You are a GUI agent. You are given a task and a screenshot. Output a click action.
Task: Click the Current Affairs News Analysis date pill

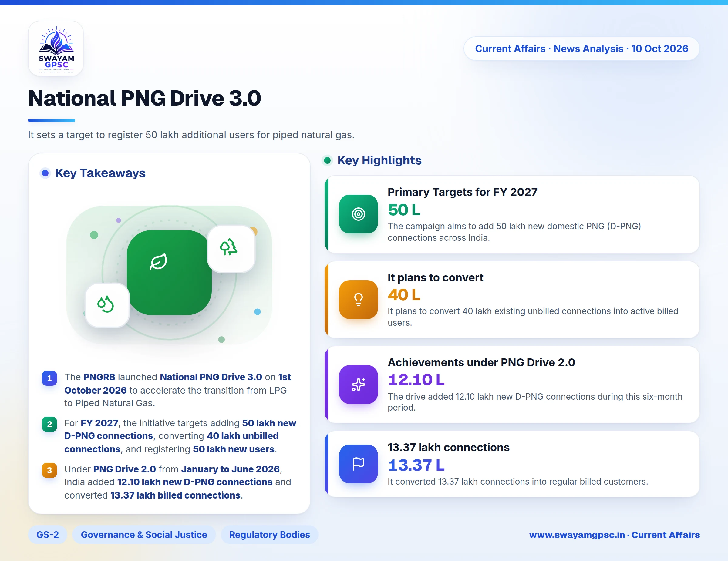click(581, 49)
